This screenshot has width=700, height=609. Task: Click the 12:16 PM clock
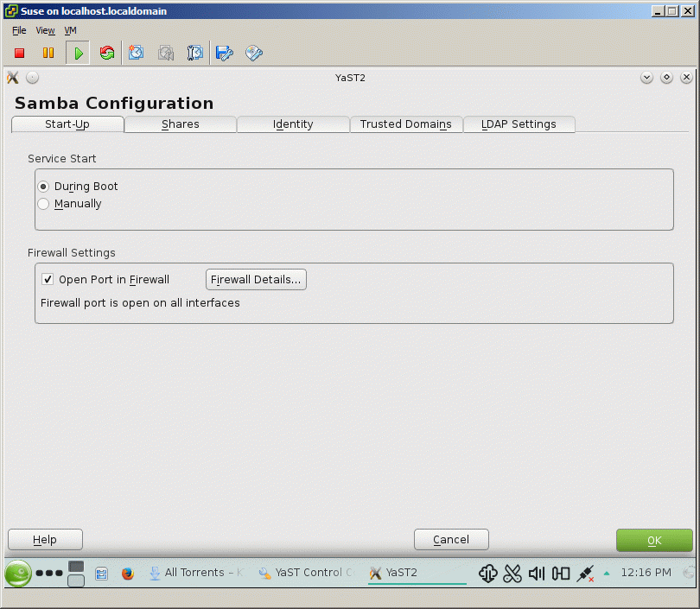[x=646, y=573]
